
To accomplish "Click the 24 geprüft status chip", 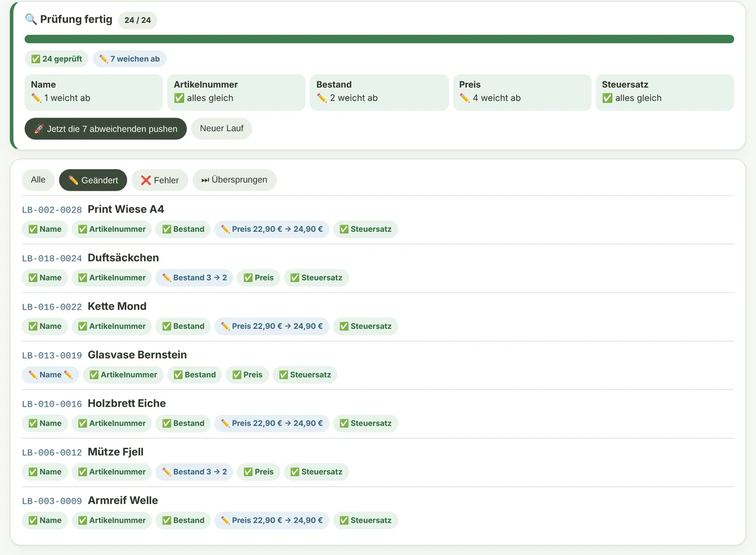I will coord(56,59).
